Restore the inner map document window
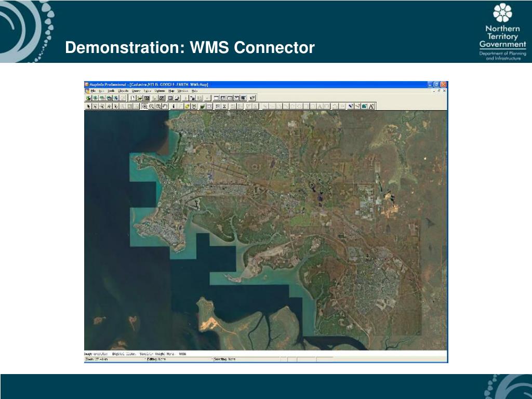This screenshot has width=532, height=399. [439, 91]
